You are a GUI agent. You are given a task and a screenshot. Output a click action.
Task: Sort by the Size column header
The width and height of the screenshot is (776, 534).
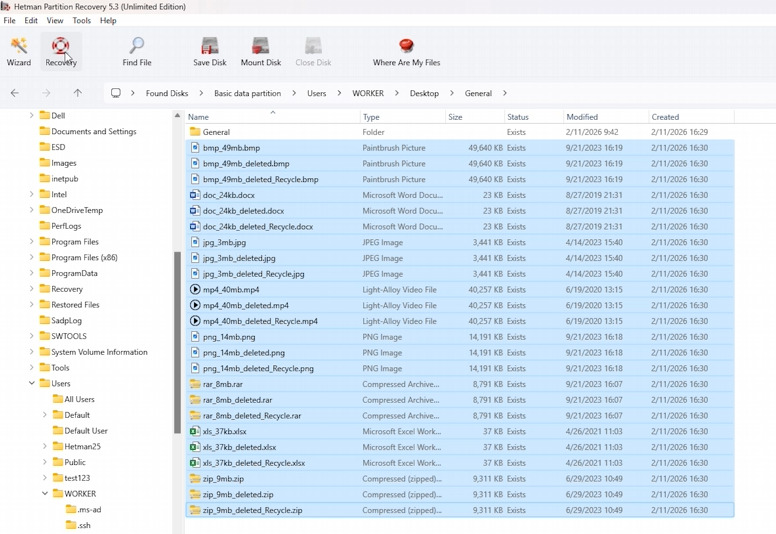(x=475, y=117)
